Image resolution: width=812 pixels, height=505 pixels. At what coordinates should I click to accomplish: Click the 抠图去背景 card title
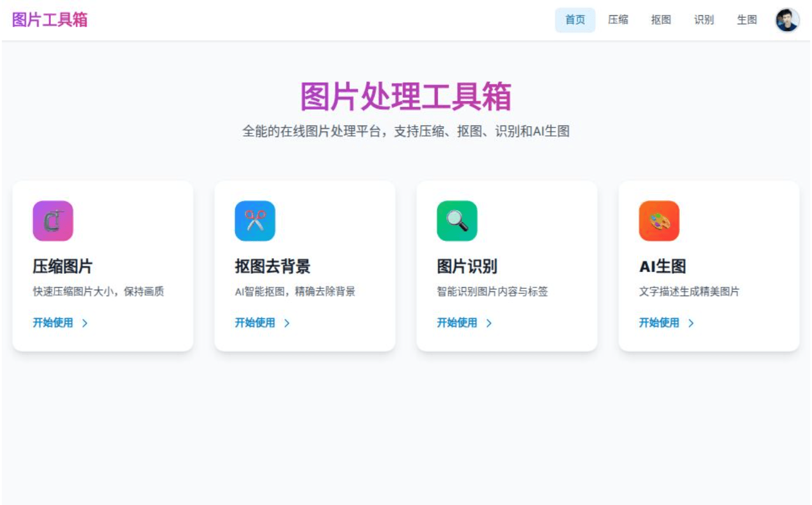pyautogui.click(x=273, y=266)
